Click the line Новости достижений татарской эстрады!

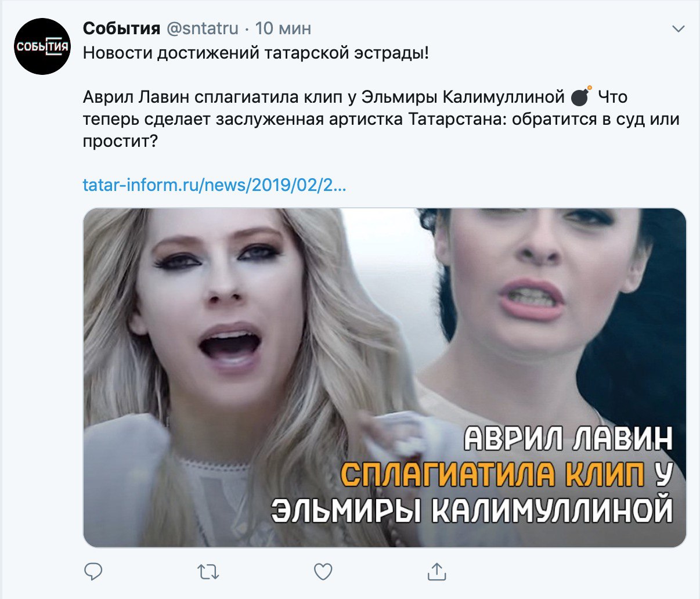(256, 53)
